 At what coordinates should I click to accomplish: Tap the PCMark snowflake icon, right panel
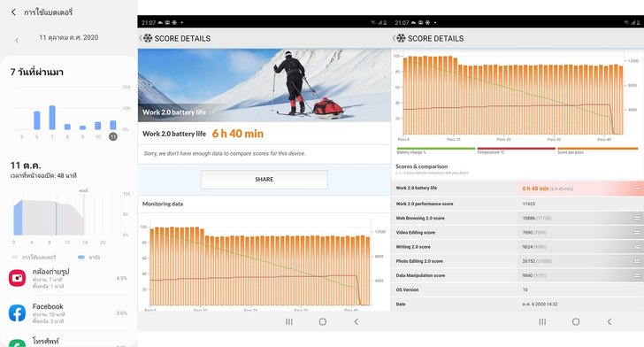tap(401, 38)
